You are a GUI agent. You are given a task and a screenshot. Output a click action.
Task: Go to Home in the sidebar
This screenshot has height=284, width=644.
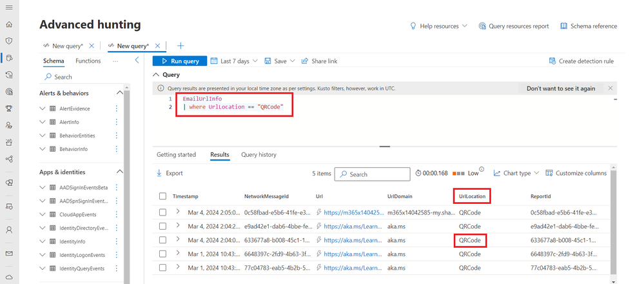coord(9,25)
